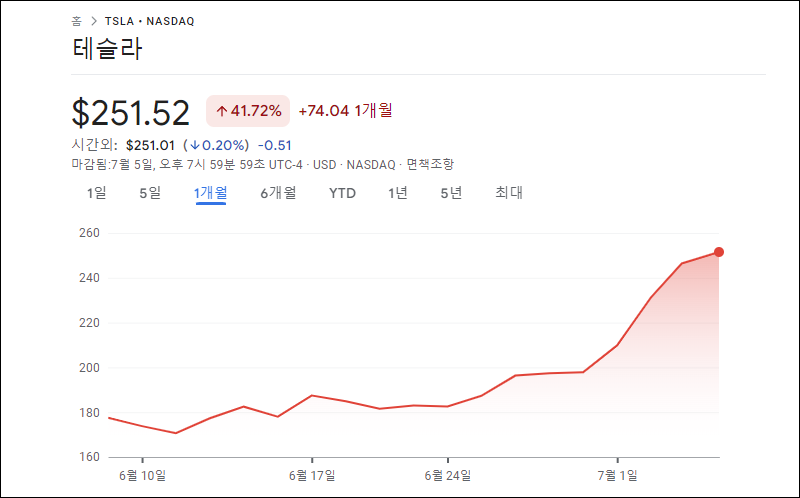
Task: Click the after-hours $251.01 price
Action: pyautogui.click(x=151, y=145)
